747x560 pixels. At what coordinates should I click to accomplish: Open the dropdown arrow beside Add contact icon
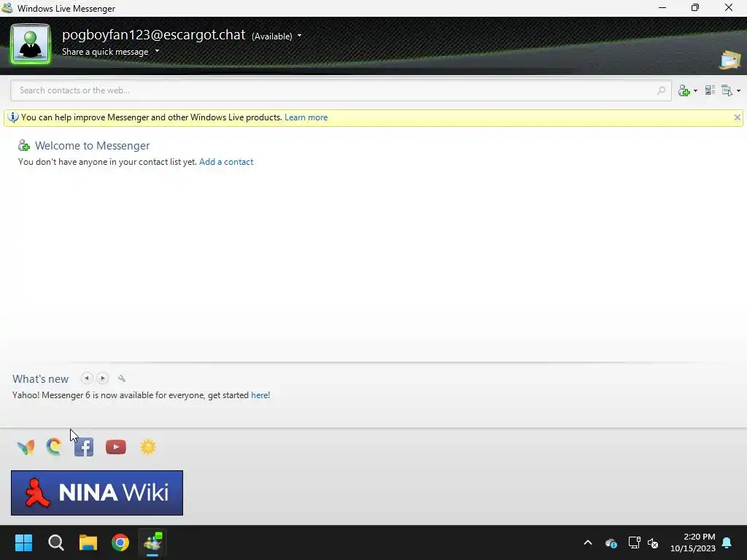tap(695, 91)
